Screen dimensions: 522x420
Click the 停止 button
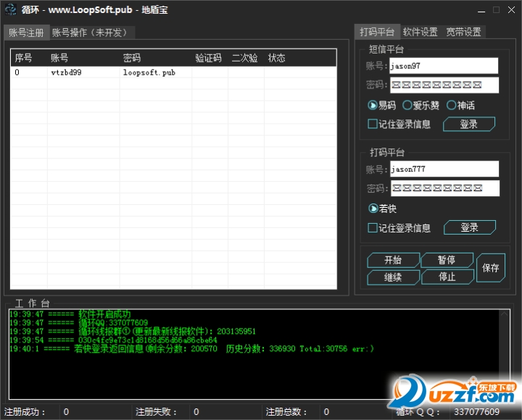pyautogui.click(x=447, y=277)
